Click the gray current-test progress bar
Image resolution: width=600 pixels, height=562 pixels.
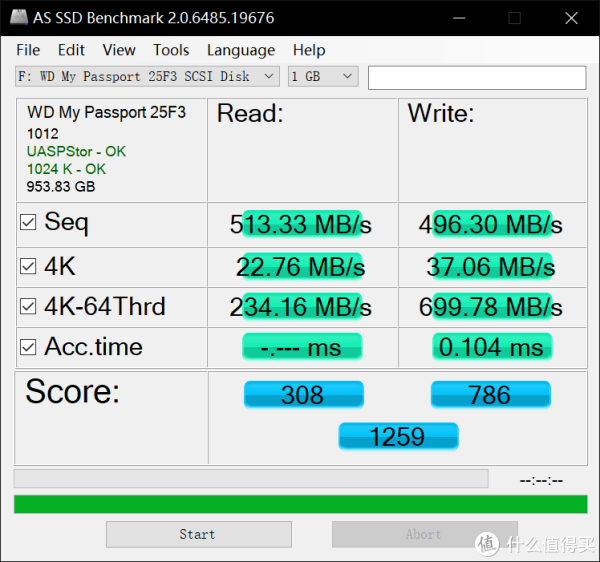pos(251,479)
